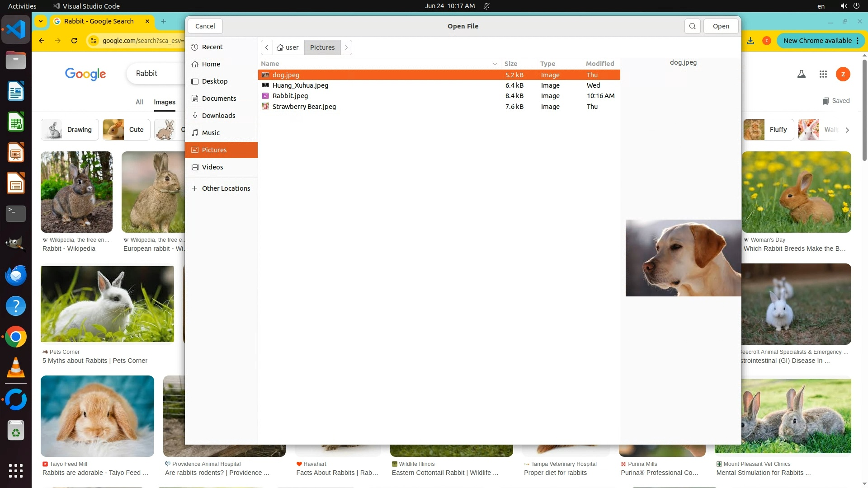The image size is (868, 488).
Task: Click the path bar forward chevron
Action: pos(346,47)
